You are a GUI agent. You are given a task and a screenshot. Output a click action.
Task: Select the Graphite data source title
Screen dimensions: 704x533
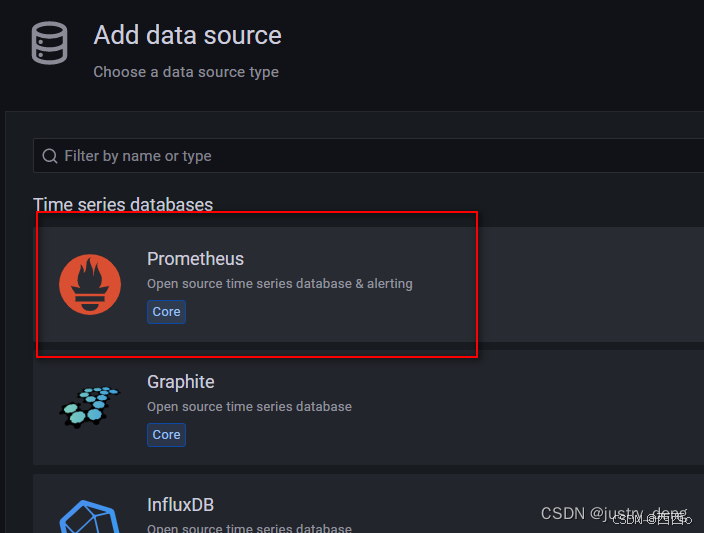point(180,382)
